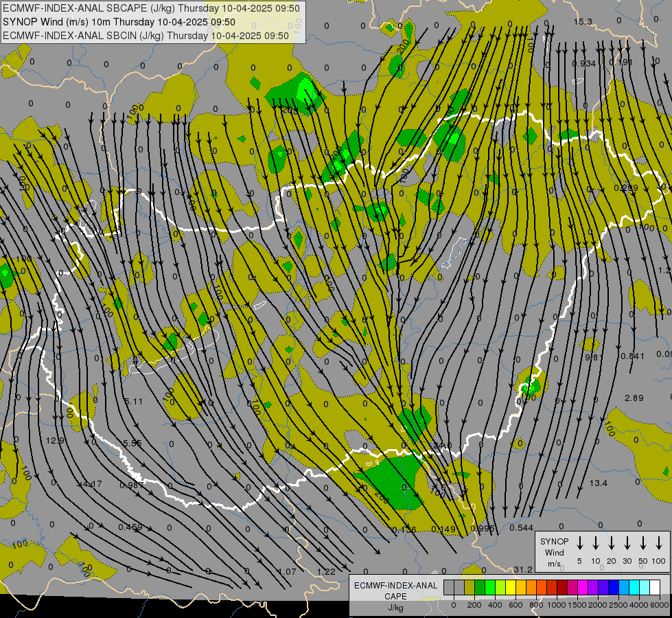The height and width of the screenshot is (618, 672).
Task: Pick the bright green CAPE legend swatch
Action: point(490,588)
